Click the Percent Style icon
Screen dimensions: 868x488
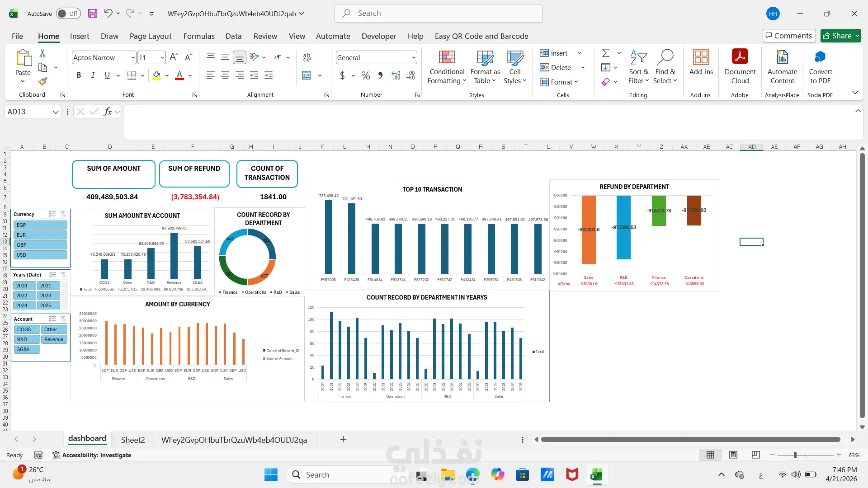point(366,75)
